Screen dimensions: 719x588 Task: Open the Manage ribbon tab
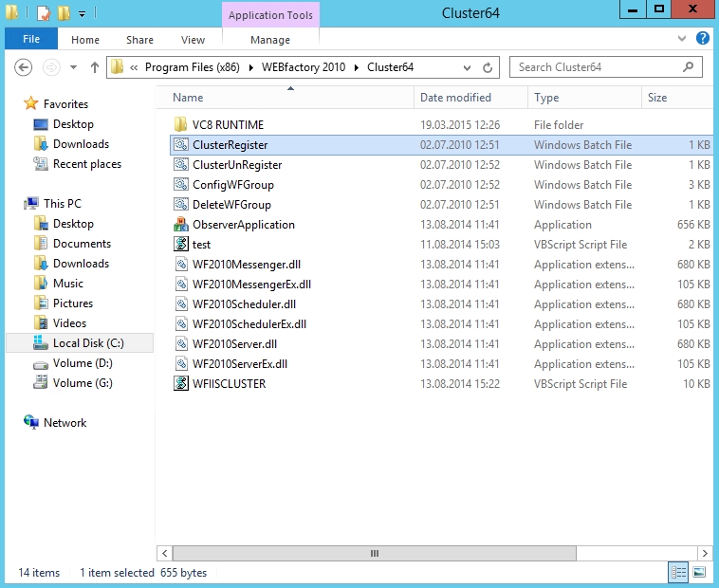[270, 40]
